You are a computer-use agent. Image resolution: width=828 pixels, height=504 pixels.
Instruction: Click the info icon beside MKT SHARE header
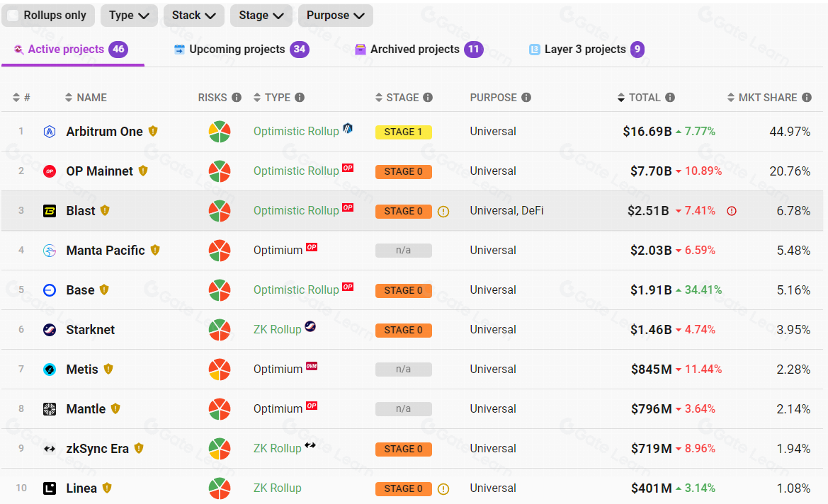coord(807,98)
